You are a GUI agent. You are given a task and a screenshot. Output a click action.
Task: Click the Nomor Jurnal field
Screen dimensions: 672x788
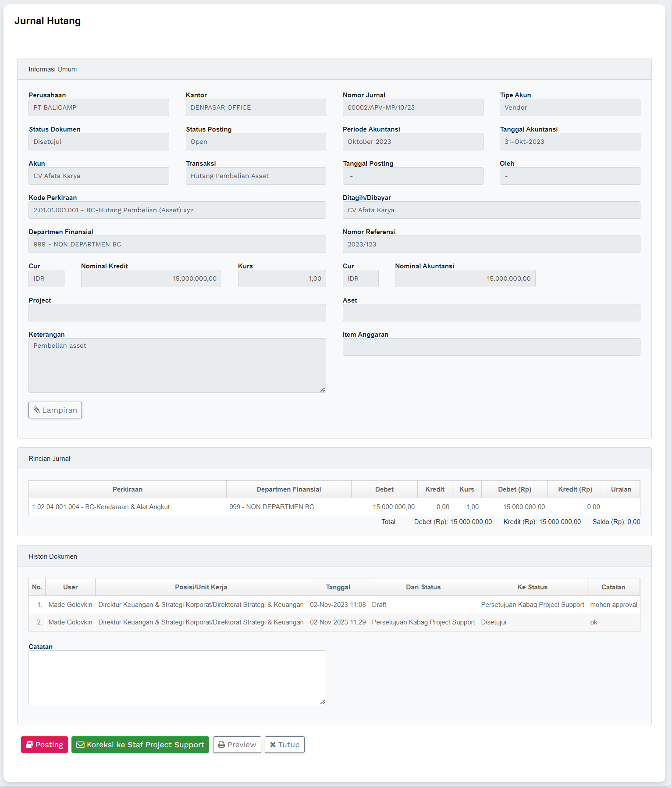(412, 107)
